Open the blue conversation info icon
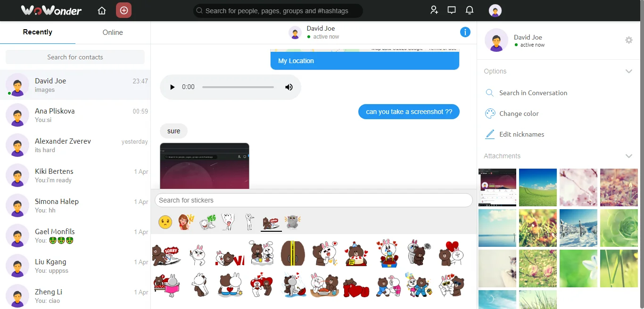Viewport: 644px width, 309px height. point(465,32)
